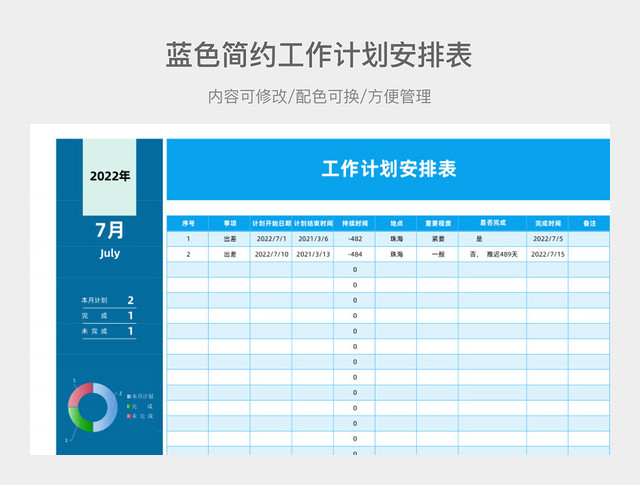Click completion time cell 2022/7/15
This screenshot has width=640, height=485.
point(548,254)
